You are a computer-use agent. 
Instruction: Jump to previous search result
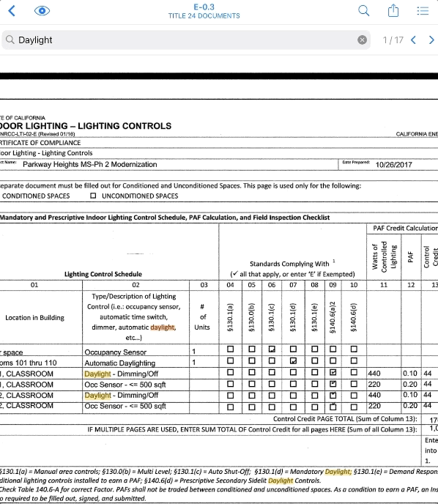point(414,40)
